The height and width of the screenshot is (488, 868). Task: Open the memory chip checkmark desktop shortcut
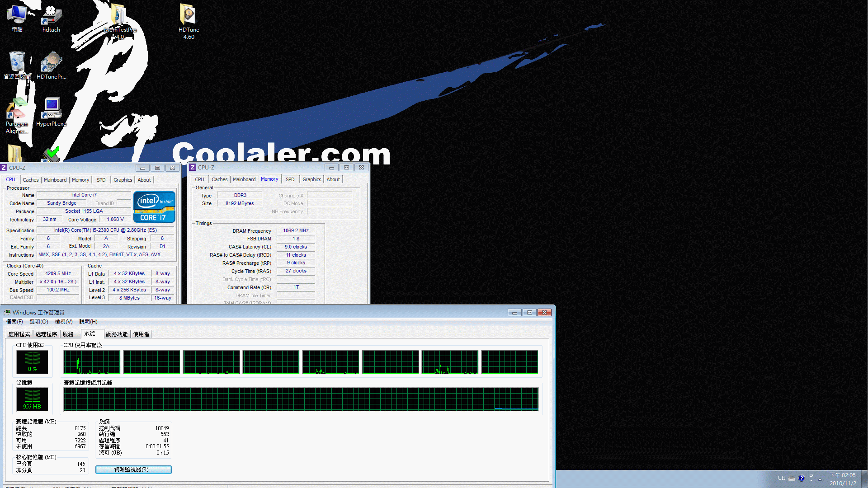click(51, 154)
